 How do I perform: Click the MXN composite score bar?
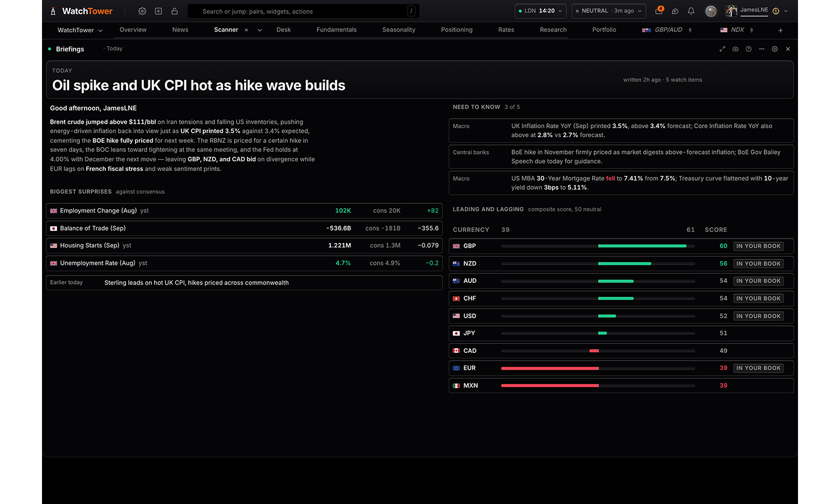pyautogui.click(x=598, y=386)
